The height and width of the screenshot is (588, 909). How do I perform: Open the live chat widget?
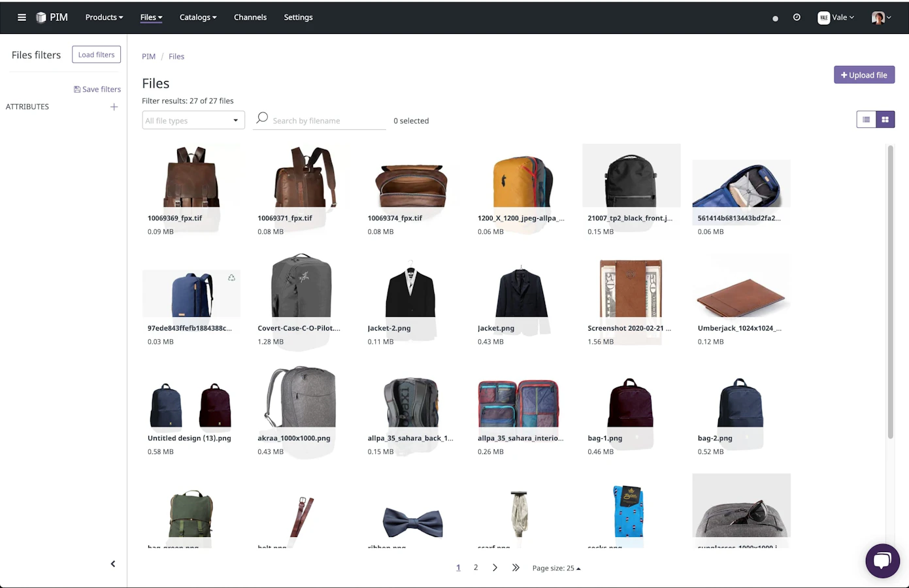(882, 561)
